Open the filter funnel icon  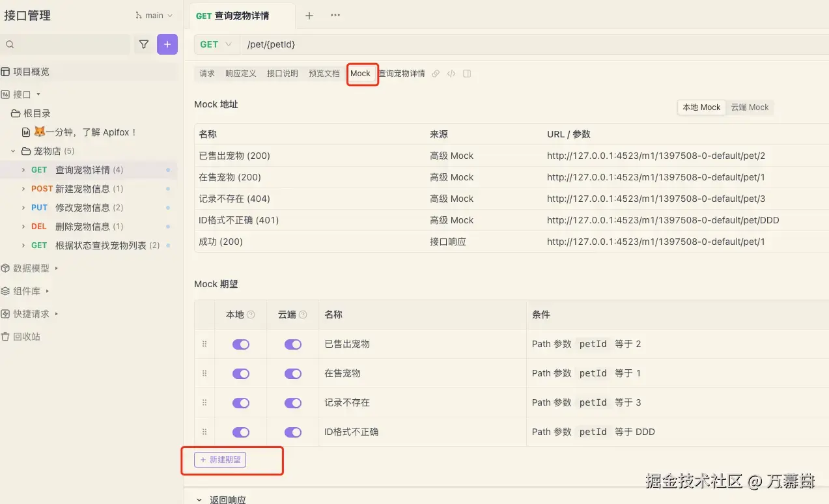point(144,44)
